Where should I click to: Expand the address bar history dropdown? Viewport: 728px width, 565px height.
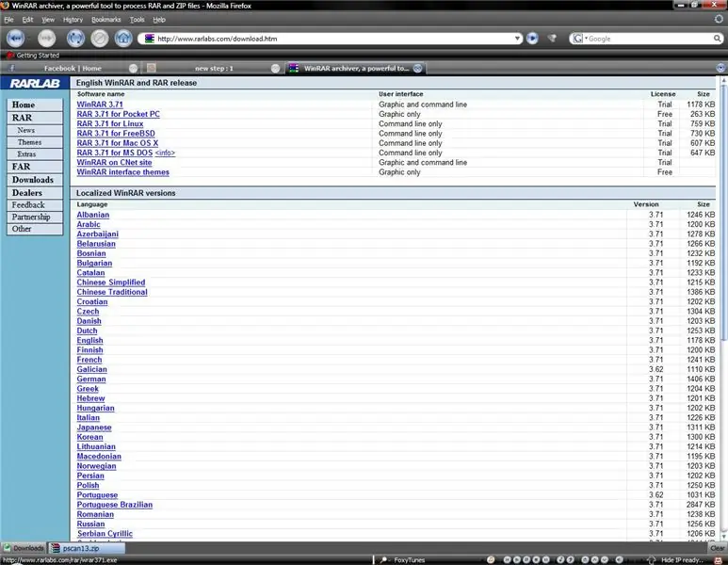(517, 39)
